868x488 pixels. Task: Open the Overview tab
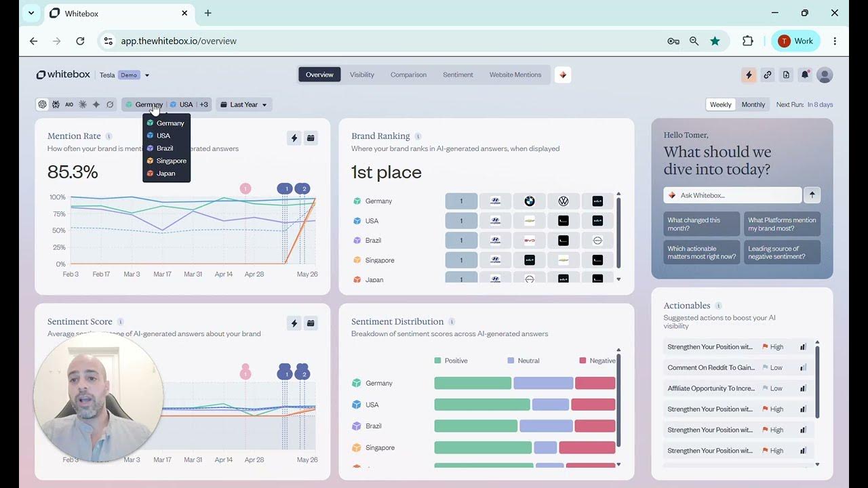pos(319,75)
